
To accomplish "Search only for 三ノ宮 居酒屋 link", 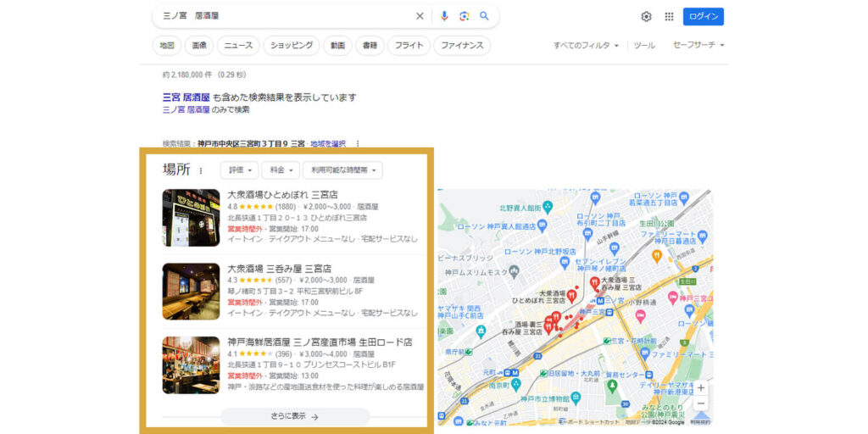I will pos(186,109).
